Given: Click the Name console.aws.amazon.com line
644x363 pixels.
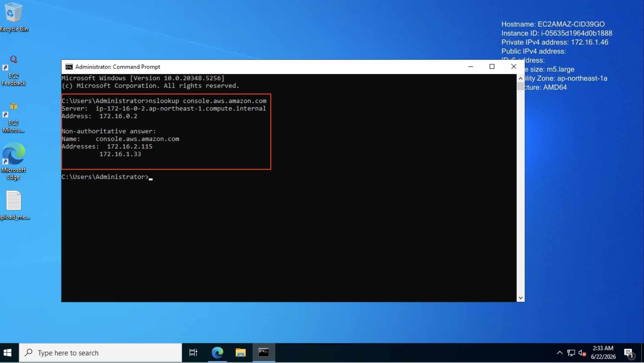Looking at the screenshot, I should point(120,139).
